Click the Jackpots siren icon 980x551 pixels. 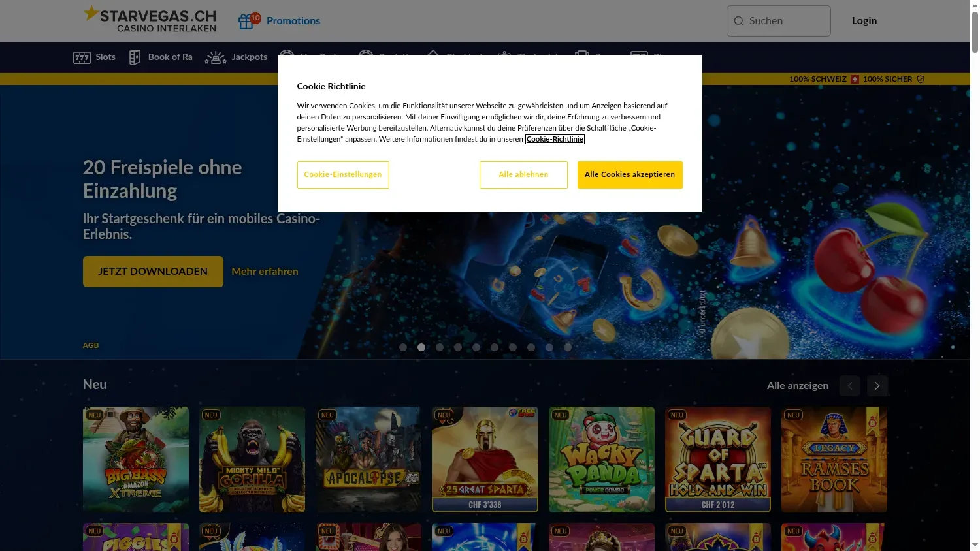215,57
